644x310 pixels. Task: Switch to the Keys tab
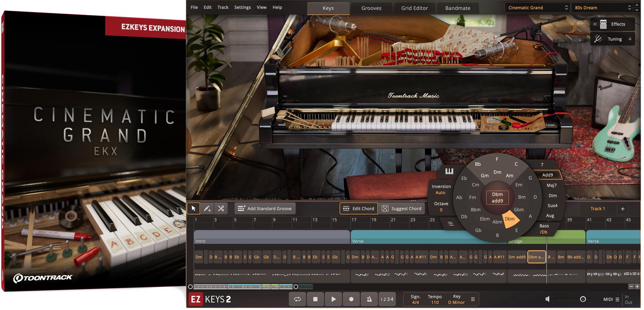coord(328,8)
